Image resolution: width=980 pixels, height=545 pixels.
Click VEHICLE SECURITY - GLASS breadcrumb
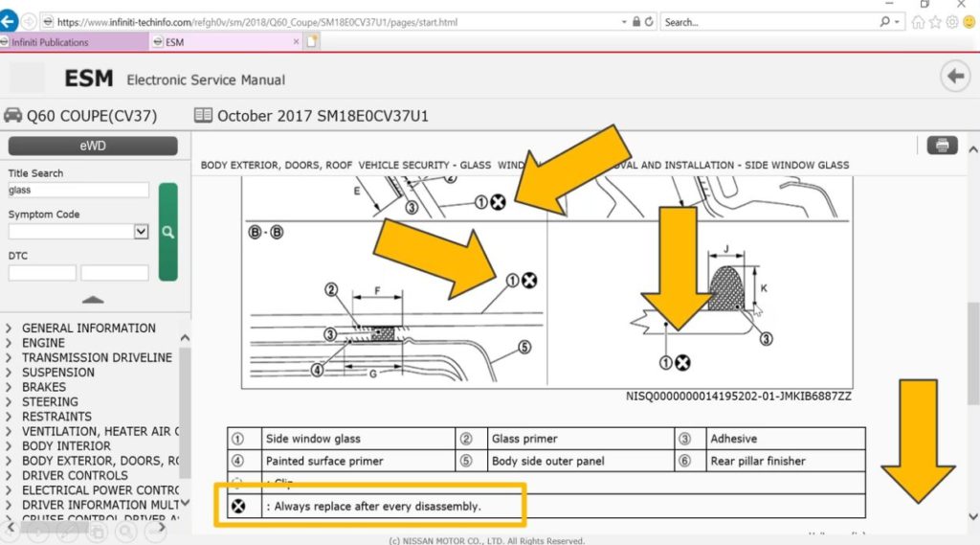pos(424,165)
